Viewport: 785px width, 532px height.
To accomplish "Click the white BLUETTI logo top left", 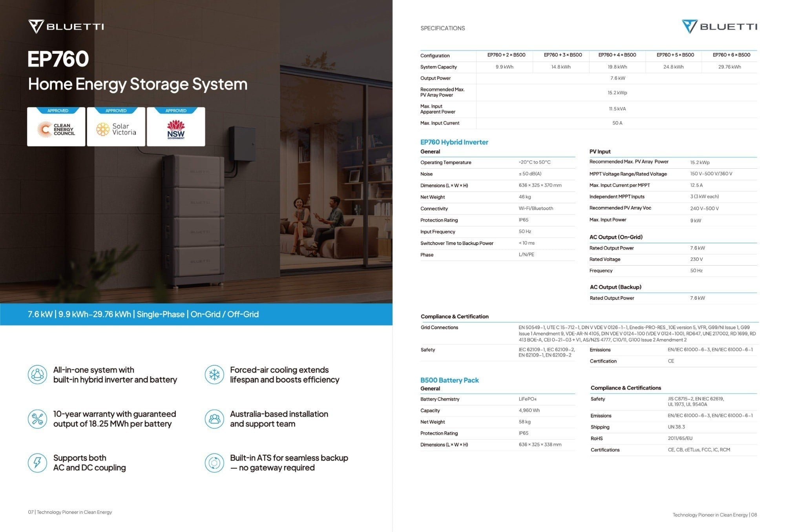I will [x=66, y=27].
